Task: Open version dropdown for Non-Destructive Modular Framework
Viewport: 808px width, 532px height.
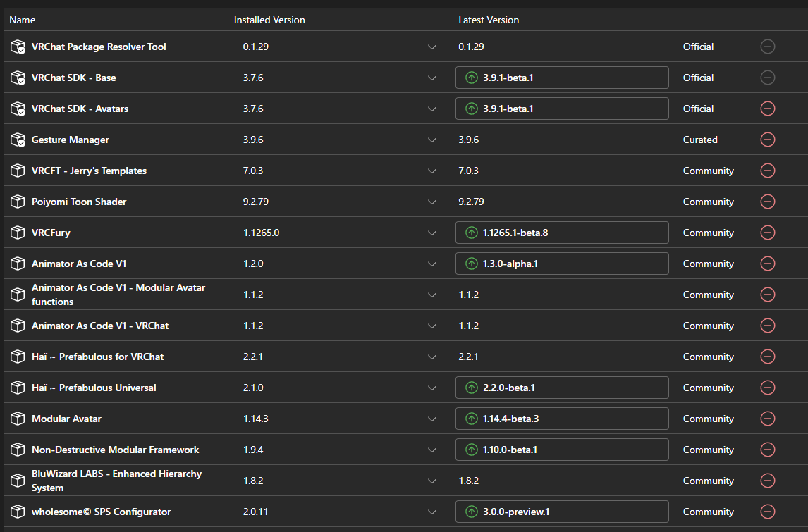Action: coord(431,450)
